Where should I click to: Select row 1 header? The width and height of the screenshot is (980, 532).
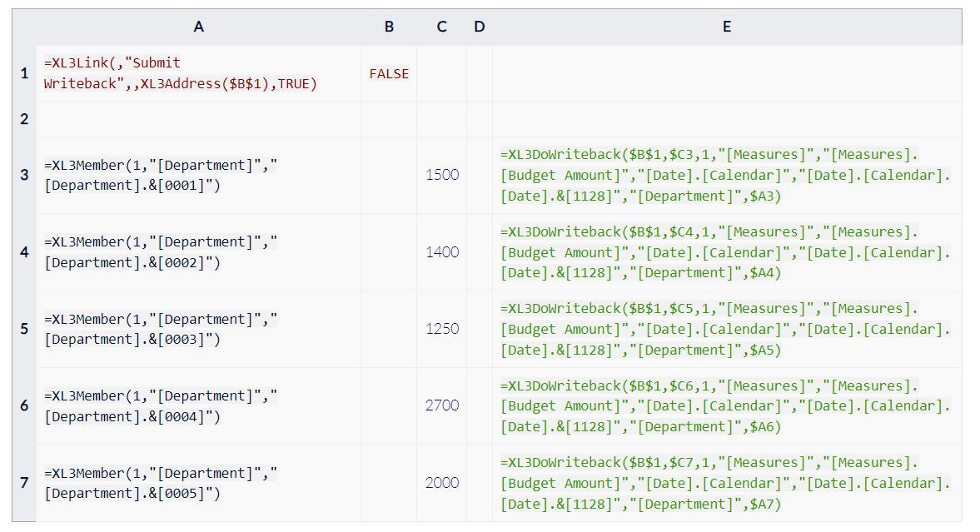click(24, 73)
